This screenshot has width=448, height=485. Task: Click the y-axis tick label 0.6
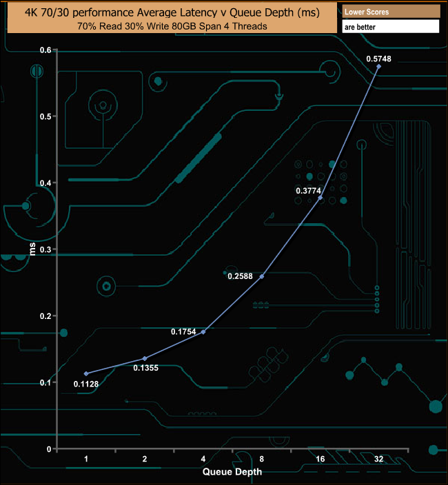(x=45, y=50)
